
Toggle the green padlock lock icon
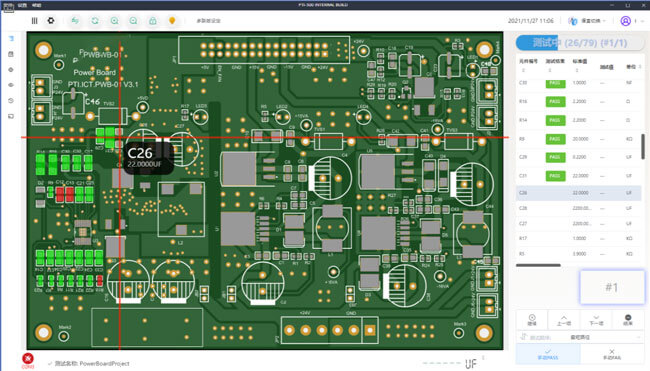(153, 21)
